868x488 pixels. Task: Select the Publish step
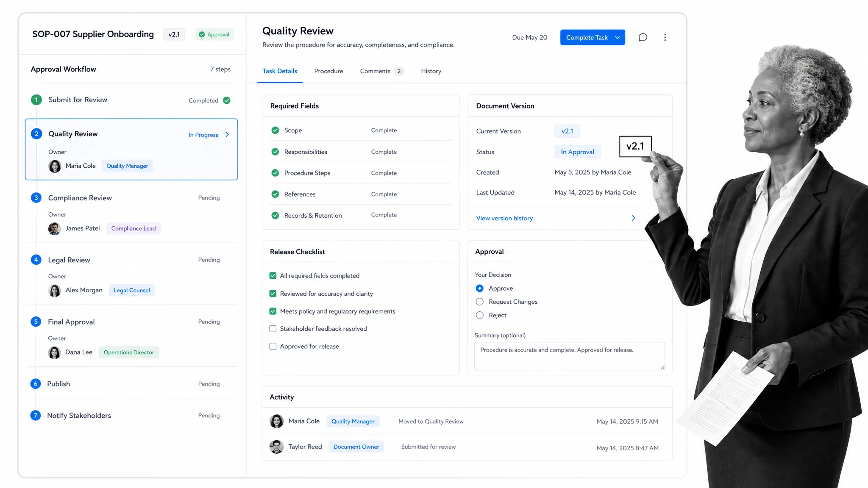[x=131, y=384]
